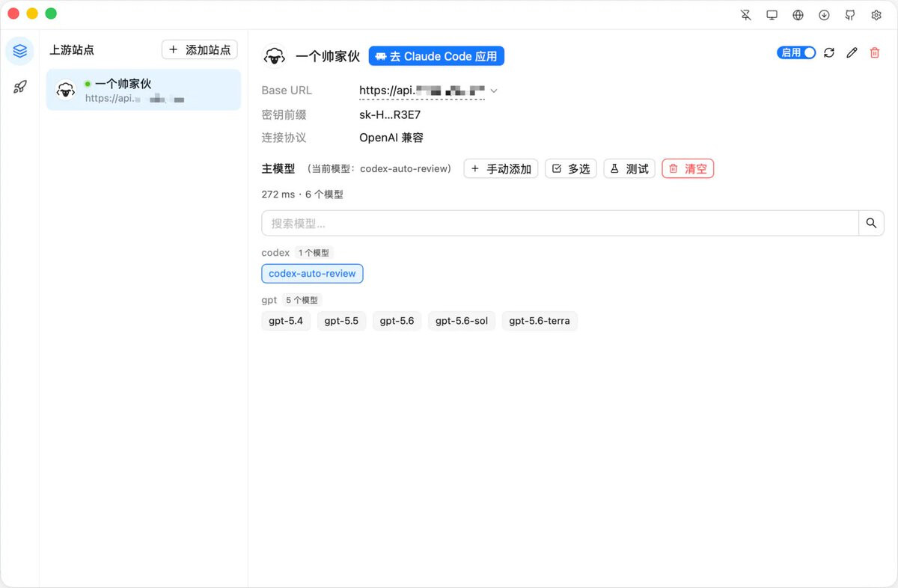Select the 一个帅家伙 site in the list
The image size is (898, 588).
tap(144, 90)
